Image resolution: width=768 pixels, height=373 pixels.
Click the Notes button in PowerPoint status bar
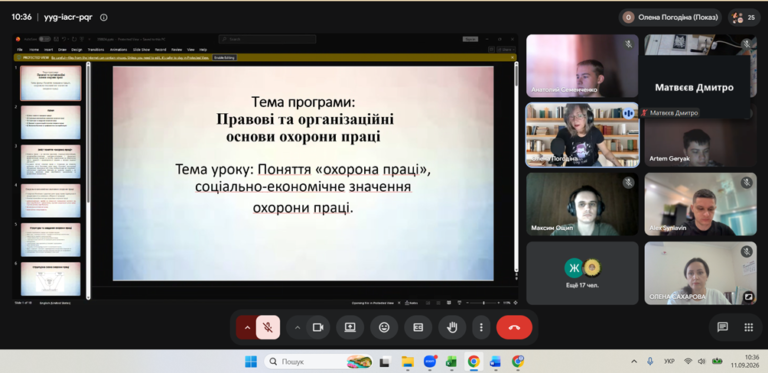[x=410, y=303]
